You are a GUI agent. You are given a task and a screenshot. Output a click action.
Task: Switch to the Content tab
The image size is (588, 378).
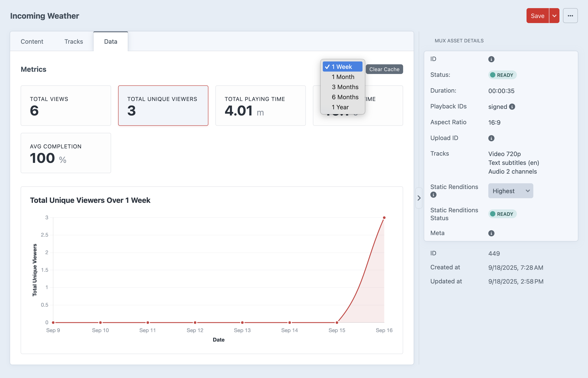pos(32,41)
